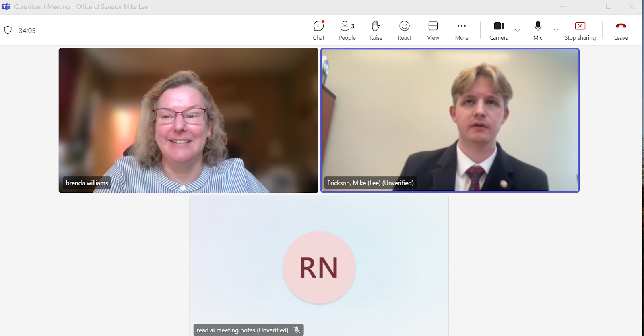Open the React emoji menu
This screenshot has width=644, height=336.
pyautogui.click(x=404, y=31)
